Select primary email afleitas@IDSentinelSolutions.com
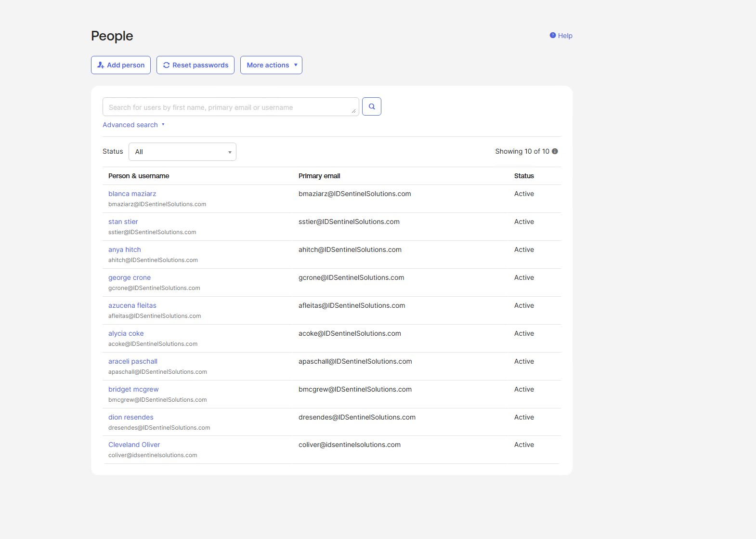756x539 pixels. coord(352,305)
